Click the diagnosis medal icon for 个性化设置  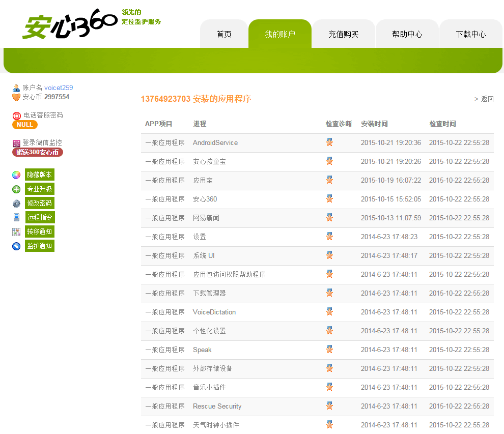click(x=329, y=330)
